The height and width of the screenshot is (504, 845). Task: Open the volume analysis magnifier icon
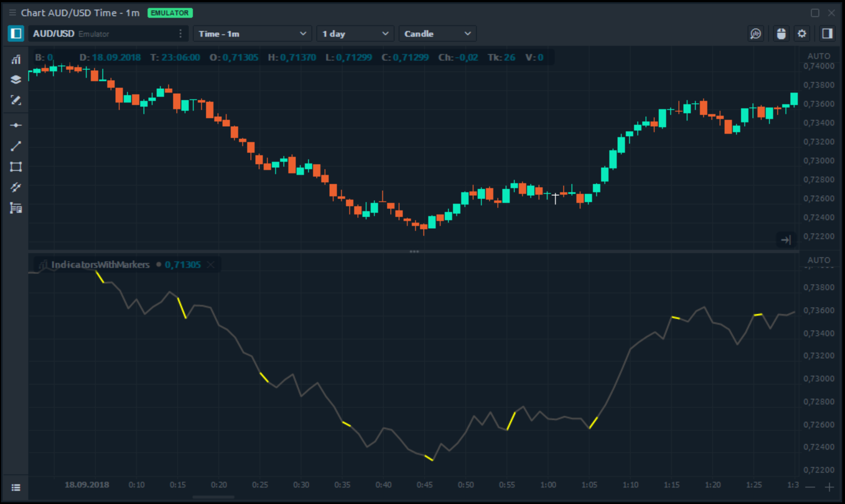pyautogui.click(x=756, y=34)
